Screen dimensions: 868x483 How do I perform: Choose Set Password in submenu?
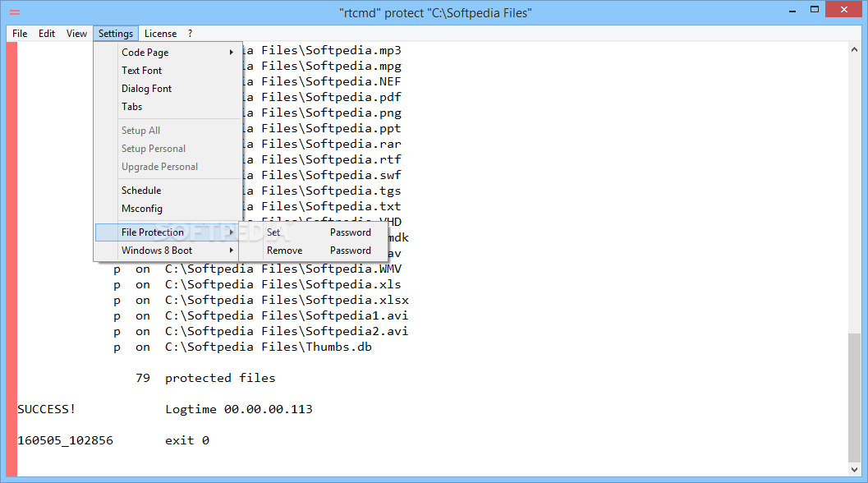(314, 232)
